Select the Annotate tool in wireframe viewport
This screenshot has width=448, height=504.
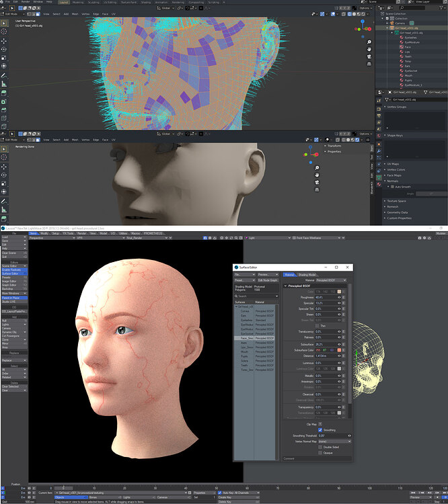(4, 76)
